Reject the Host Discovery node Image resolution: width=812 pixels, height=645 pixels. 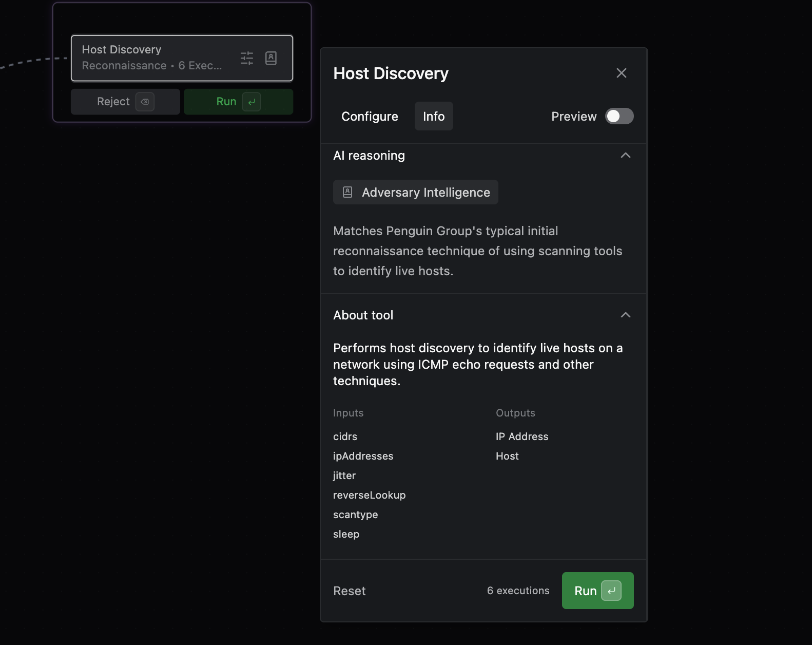click(x=114, y=102)
